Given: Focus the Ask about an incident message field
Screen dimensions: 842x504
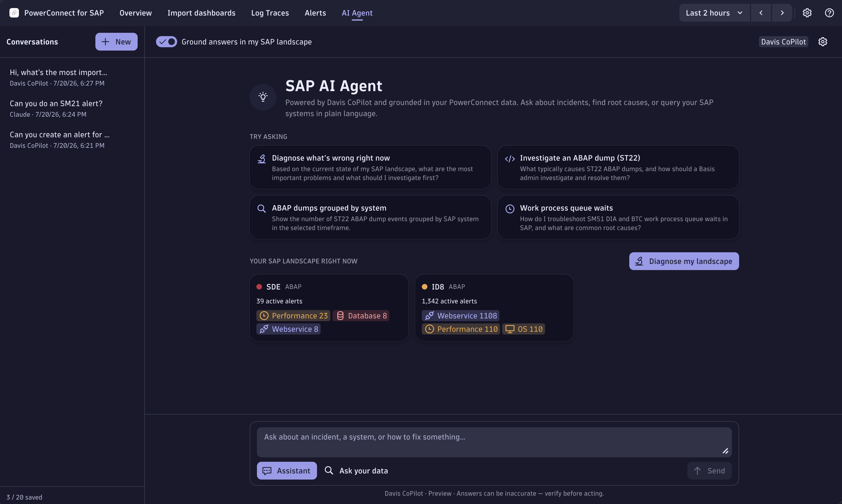Looking at the screenshot, I should [x=494, y=442].
